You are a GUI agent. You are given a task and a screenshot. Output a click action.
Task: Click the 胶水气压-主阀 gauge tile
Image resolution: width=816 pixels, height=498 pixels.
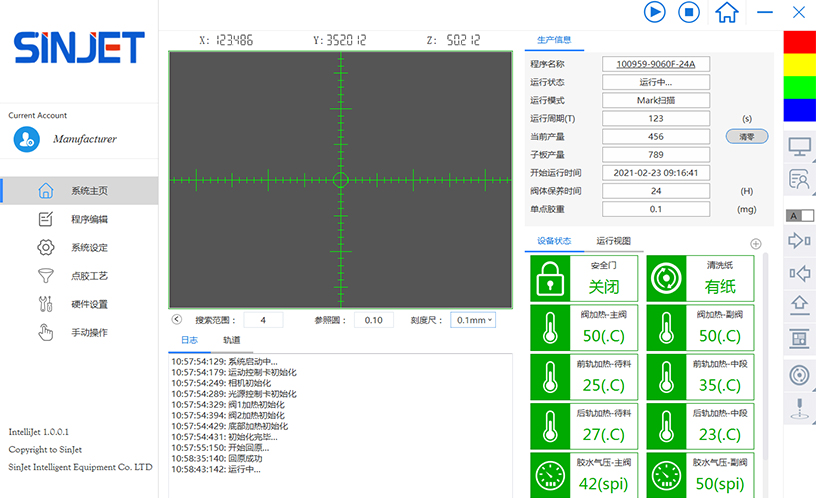pos(584,475)
